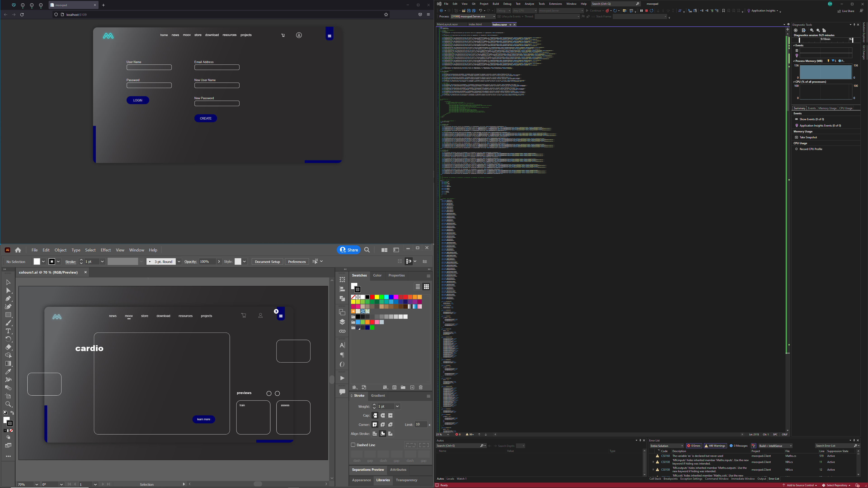Image resolution: width=868 pixels, height=488 pixels.
Task: Open the 70% zoom level dropdown
Action: point(36,484)
